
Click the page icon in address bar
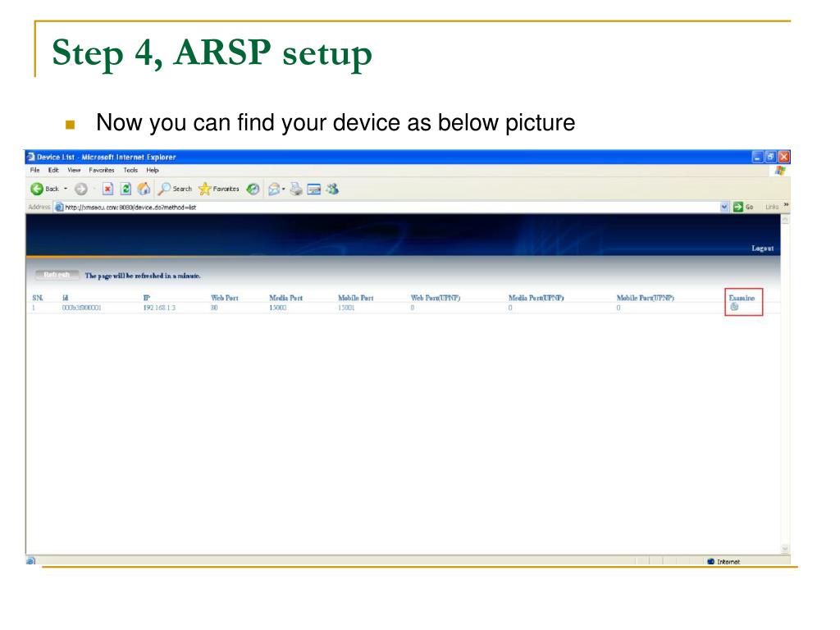click(59, 207)
